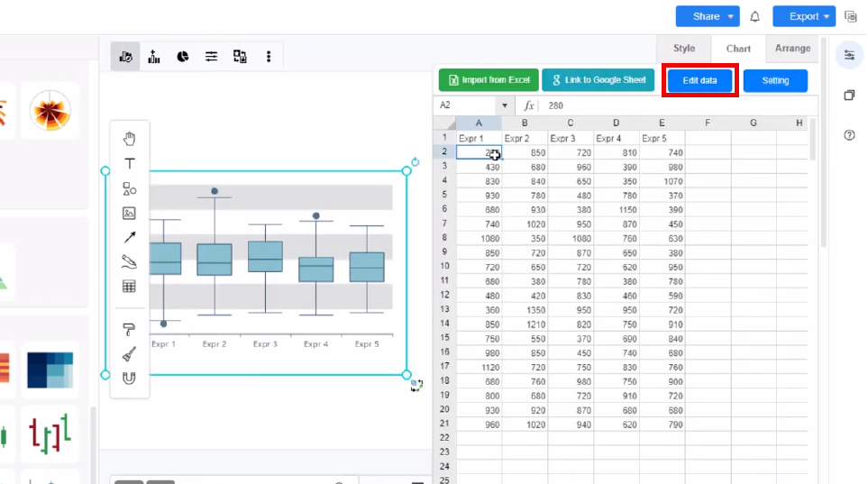Click cell with value 1120
Screen dimensions: 868x484
point(479,367)
